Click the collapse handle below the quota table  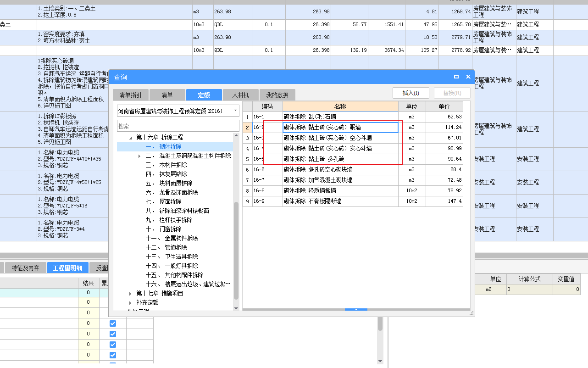pos(356,310)
